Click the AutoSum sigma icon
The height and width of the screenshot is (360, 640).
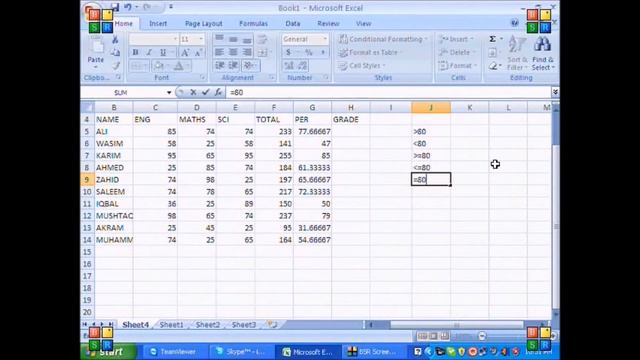493,39
